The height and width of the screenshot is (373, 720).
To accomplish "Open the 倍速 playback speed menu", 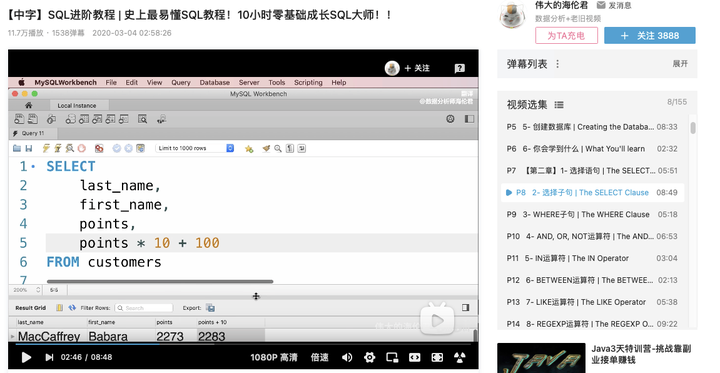I will [320, 357].
